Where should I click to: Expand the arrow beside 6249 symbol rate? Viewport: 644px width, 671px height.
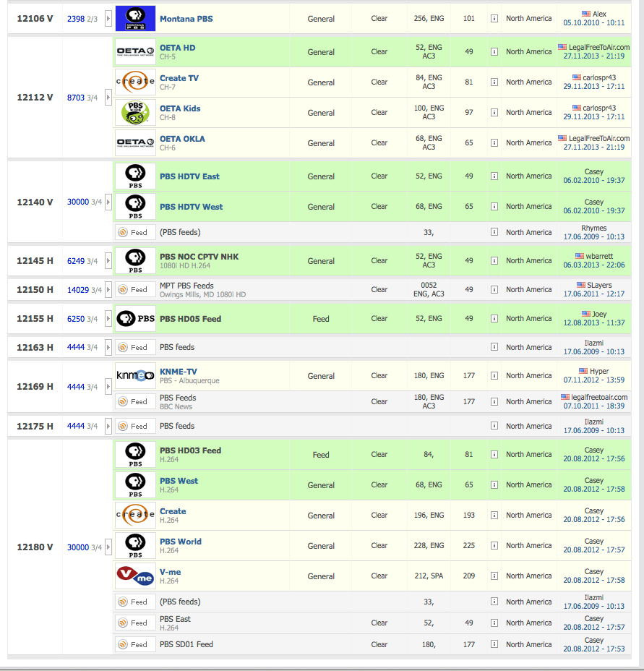point(108,261)
